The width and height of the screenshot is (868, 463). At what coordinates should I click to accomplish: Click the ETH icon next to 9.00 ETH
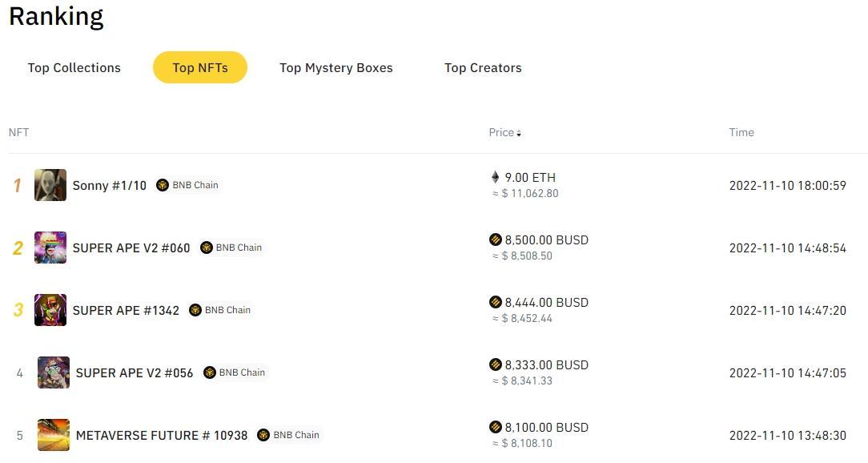tap(495, 177)
